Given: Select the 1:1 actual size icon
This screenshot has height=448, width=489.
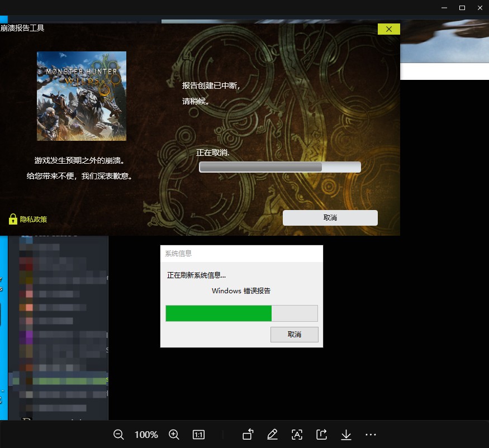Looking at the screenshot, I should tap(198, 435).
